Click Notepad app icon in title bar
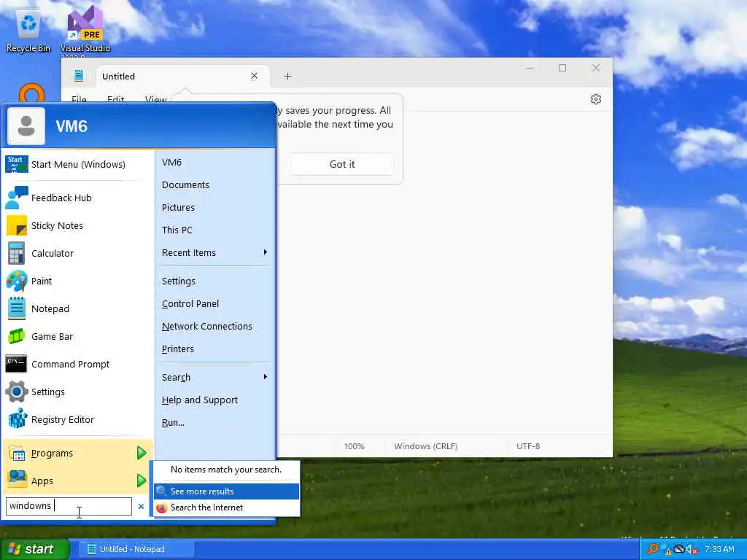Screen dimensions: 747x560 pos(79,76)
